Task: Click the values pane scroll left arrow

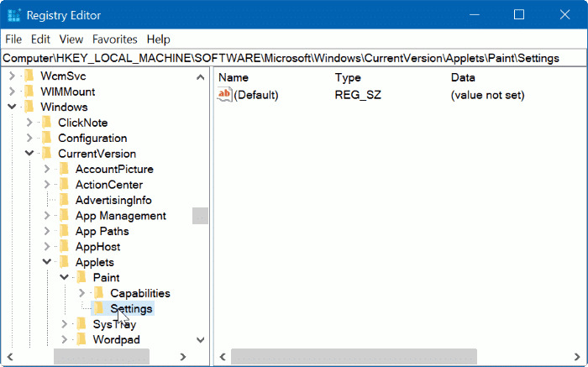Action: click(x=223, y=357)
